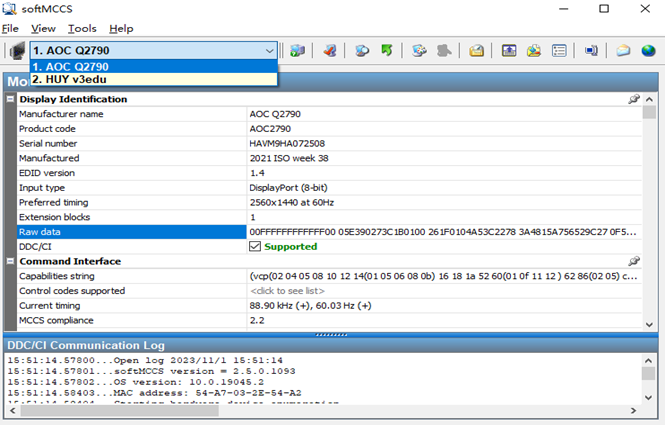The height and width of the screenshot is (425, 665).
Task: Select the MCCS compliance row
Action: 329,320
